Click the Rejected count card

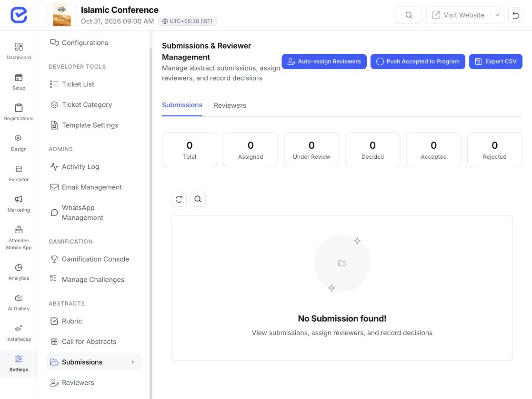pyautogui.click(x=495, y=150)
